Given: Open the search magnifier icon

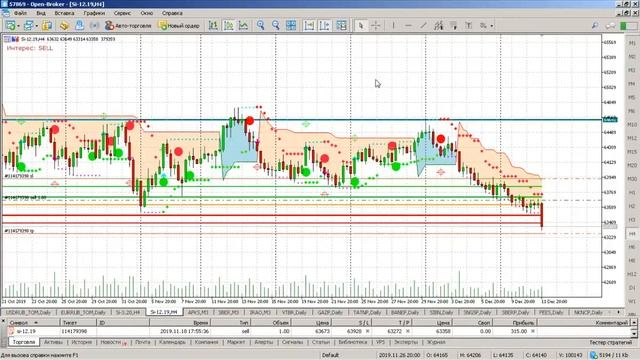Looking at the screenshot, I should coord(595,25).
